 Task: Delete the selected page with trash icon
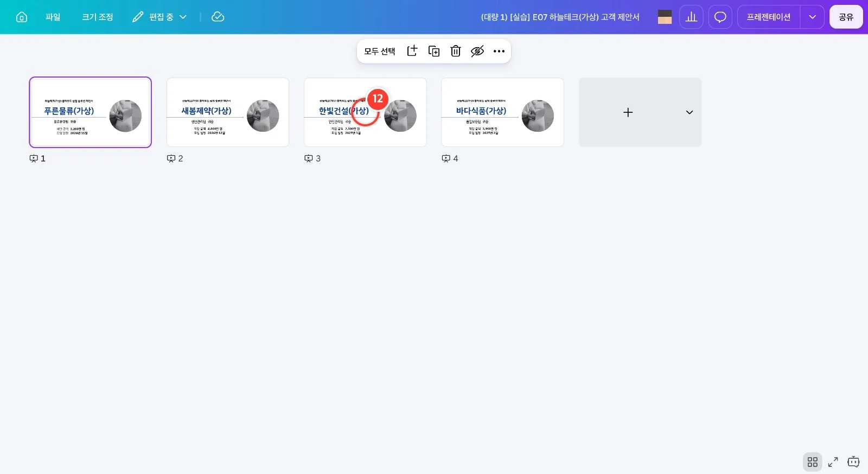456,51
